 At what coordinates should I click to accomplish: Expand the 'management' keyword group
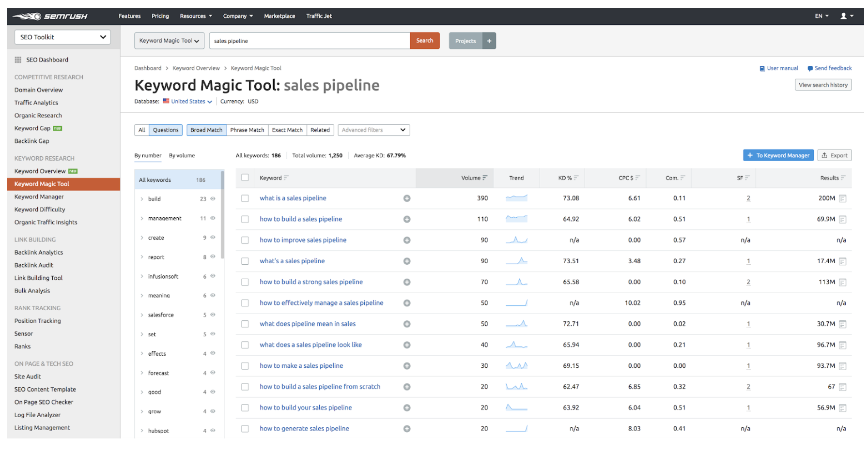tap(142, 219)
